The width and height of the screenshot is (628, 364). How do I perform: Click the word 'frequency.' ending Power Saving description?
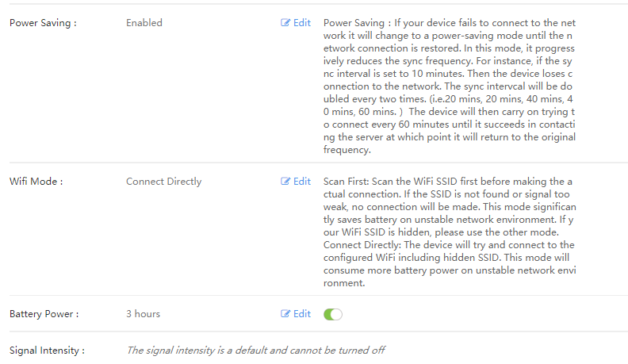[x=347, y=150]
